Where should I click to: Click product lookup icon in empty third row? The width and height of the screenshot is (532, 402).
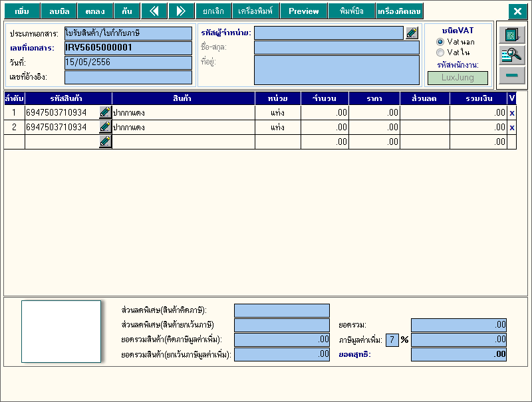point(105,142)
